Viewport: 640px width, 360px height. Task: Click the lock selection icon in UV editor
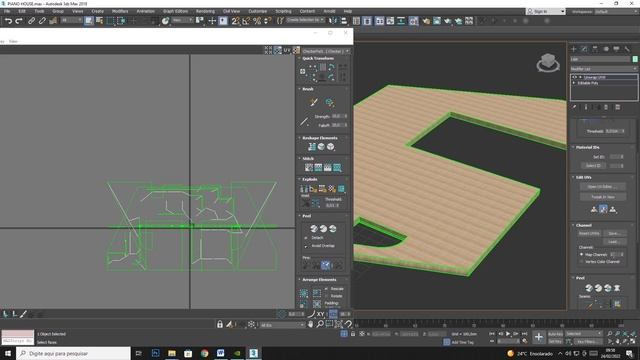[x=220, y=324]
